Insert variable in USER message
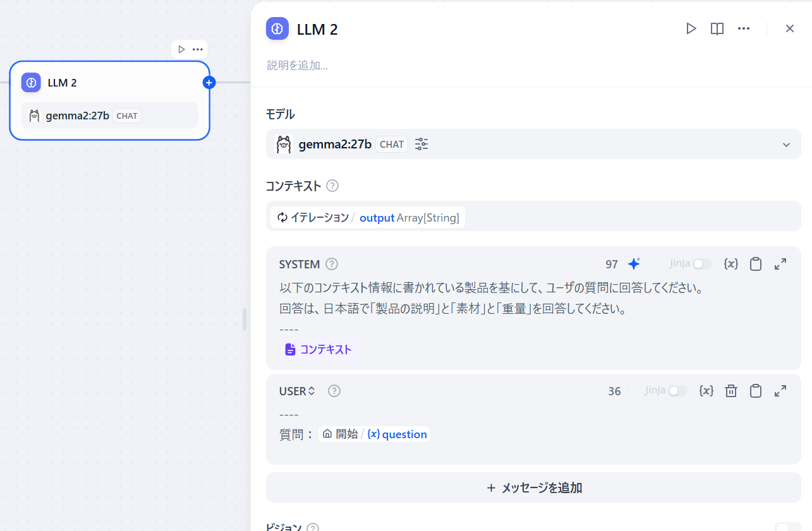 (706, 391)
